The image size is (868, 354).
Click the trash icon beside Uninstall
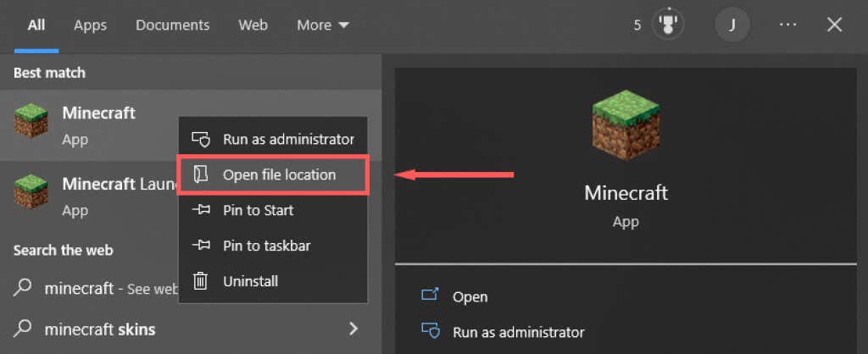[x=200, y=281]
